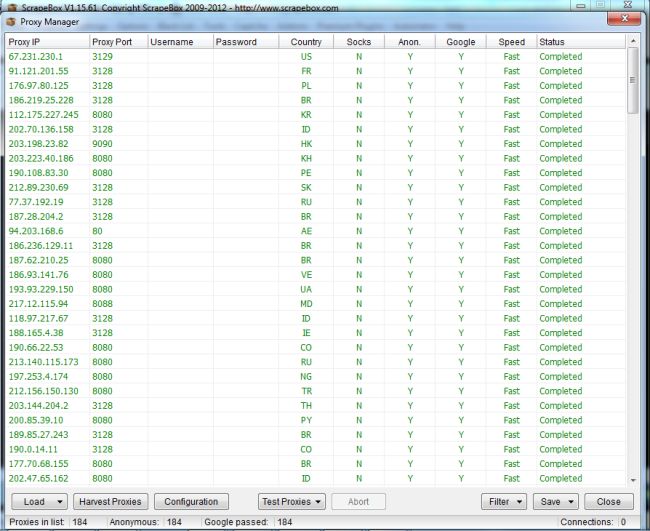The height and width of the screenshot is (531, 650).
Task: Select proxy row 202.70.136.158
Action: click(x=315, y=129)
